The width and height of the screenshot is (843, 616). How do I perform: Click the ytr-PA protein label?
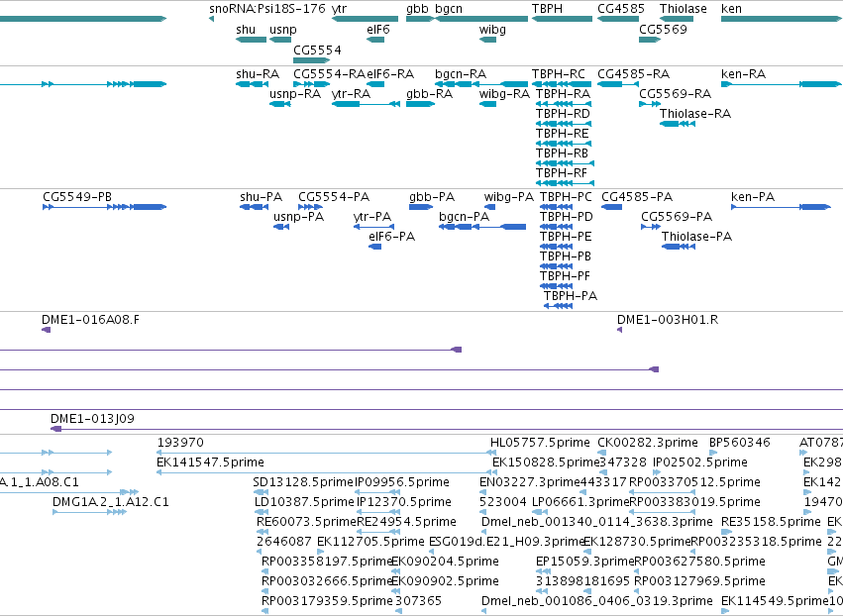click(x=372, y=217)
